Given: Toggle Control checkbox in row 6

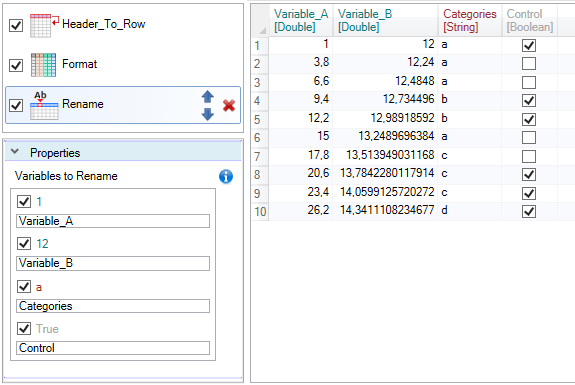Looking at the screenshot, I should coord(529,138).
